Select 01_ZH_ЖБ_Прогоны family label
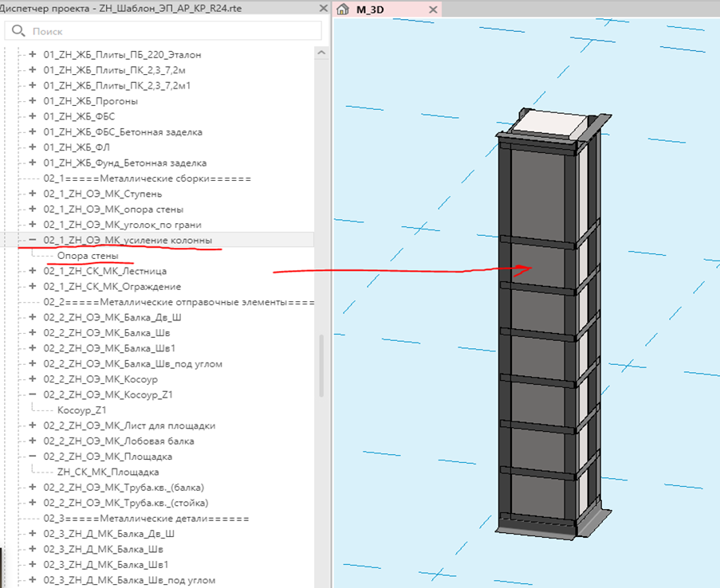 (90, 101)
